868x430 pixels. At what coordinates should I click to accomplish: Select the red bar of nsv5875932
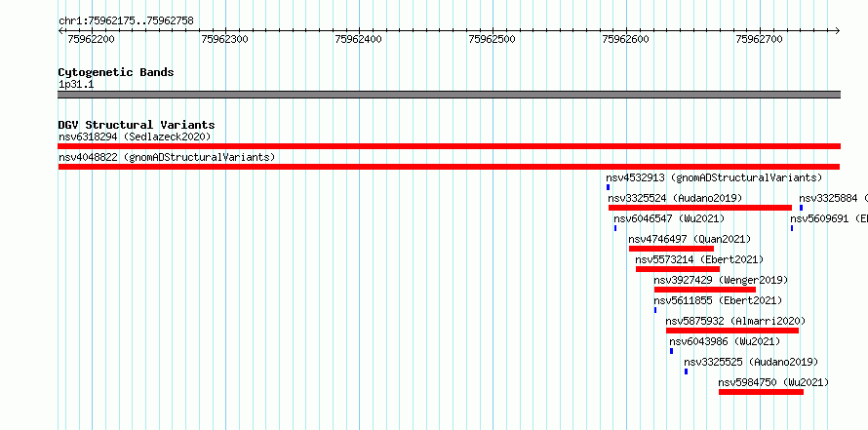pyautogui.click(x=732, y=331)
